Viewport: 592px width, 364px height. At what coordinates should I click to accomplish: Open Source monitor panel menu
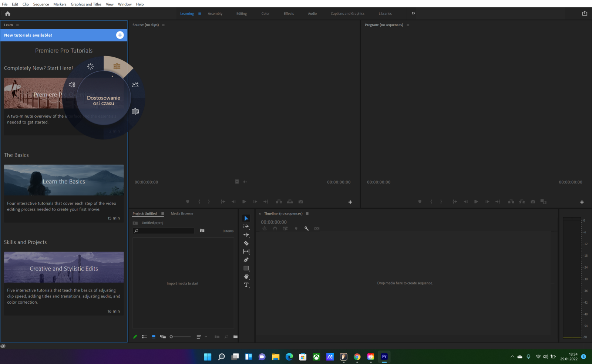(x=163, y=25)
